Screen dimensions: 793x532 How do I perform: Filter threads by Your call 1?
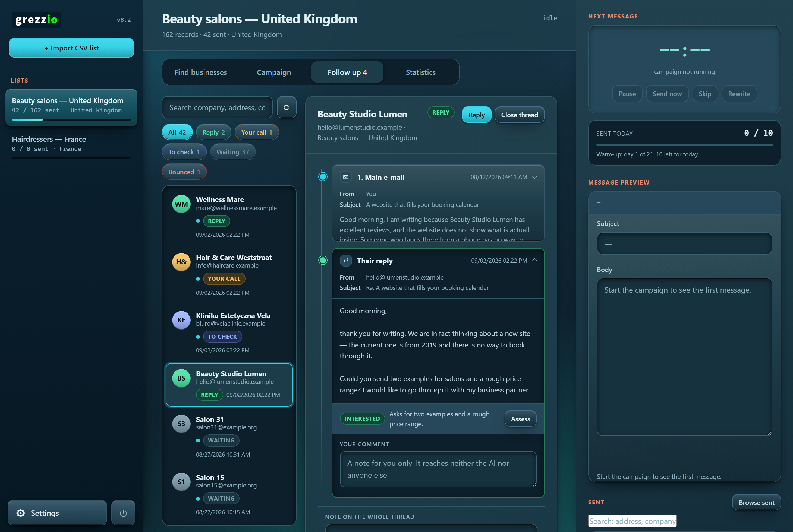257,132
